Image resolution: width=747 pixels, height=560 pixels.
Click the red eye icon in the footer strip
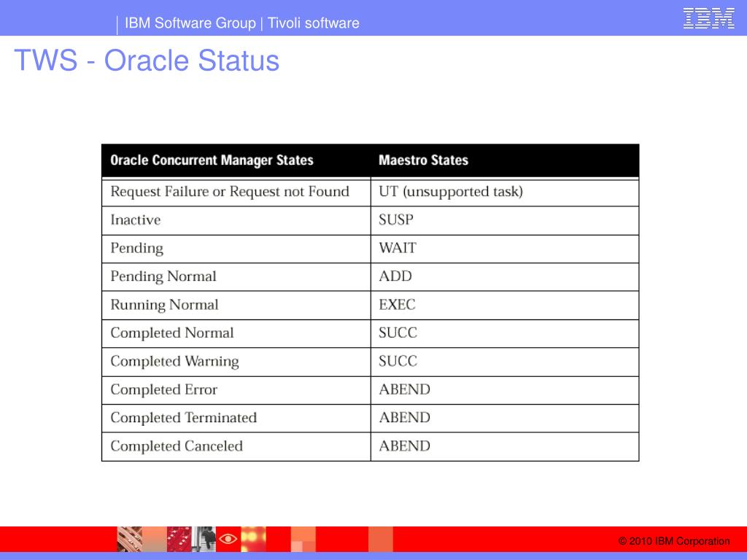228,539
